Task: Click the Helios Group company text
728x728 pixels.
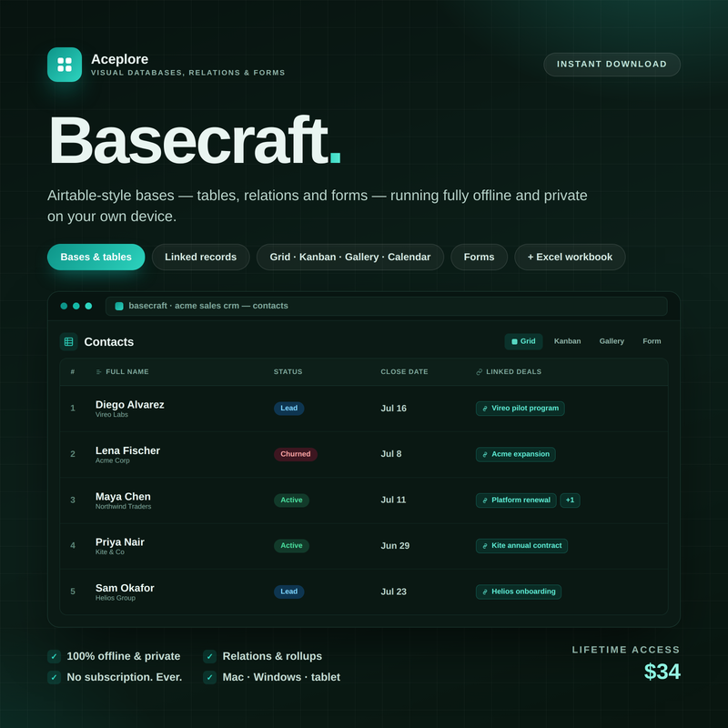Action: 116,598
